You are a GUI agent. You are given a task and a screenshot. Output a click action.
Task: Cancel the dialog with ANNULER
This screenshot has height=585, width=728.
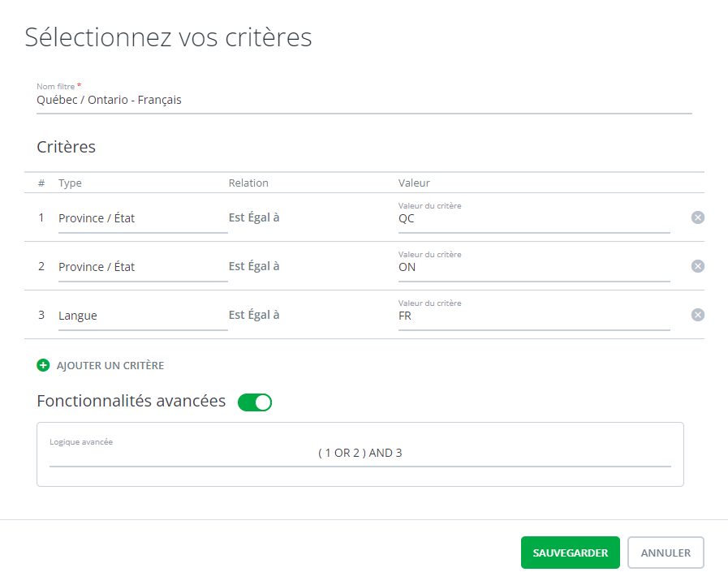coord(665,552)
